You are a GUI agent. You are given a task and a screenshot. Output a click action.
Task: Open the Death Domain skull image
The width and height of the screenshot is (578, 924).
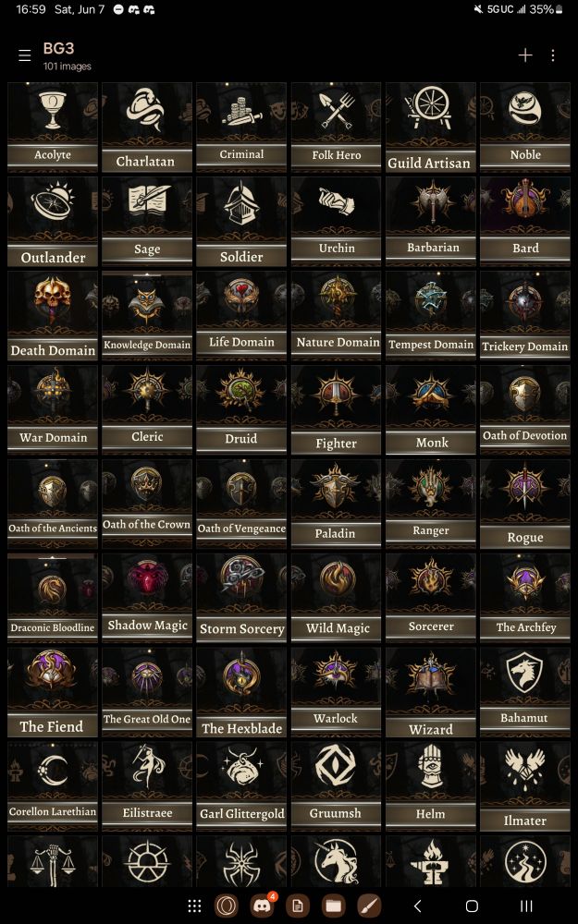click(x=53, y=316)
